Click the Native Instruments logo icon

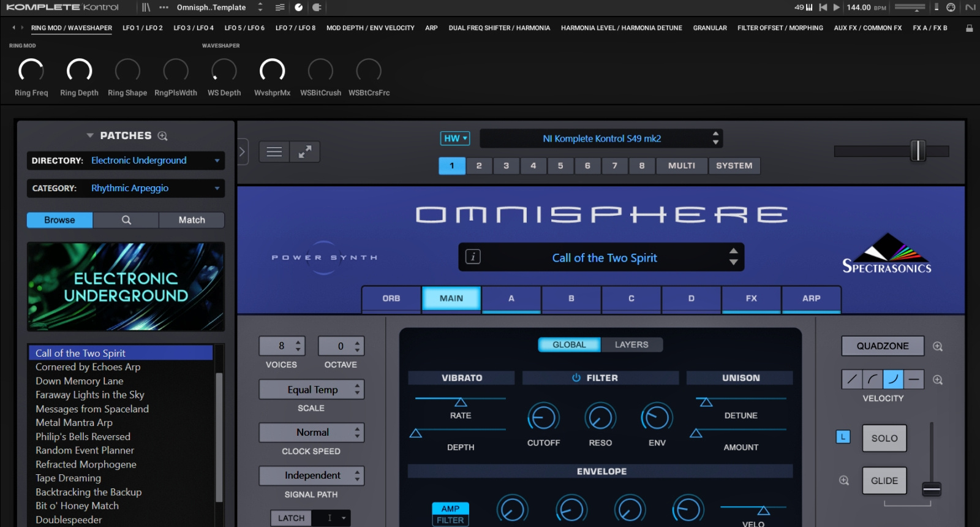click(x=970, y=7)
